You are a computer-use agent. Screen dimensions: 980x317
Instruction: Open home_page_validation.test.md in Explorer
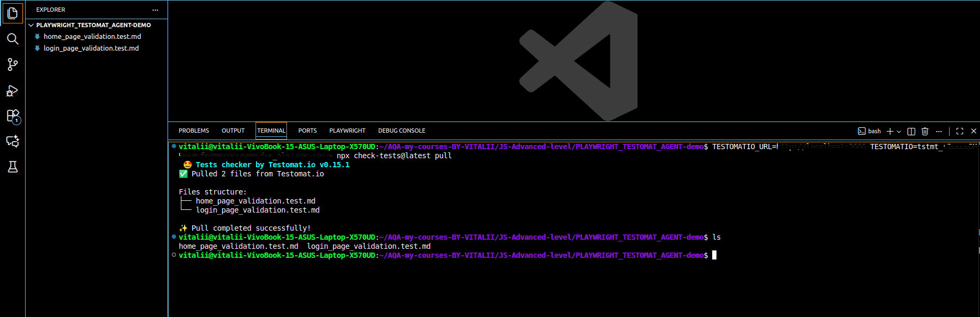click(92, 37)
